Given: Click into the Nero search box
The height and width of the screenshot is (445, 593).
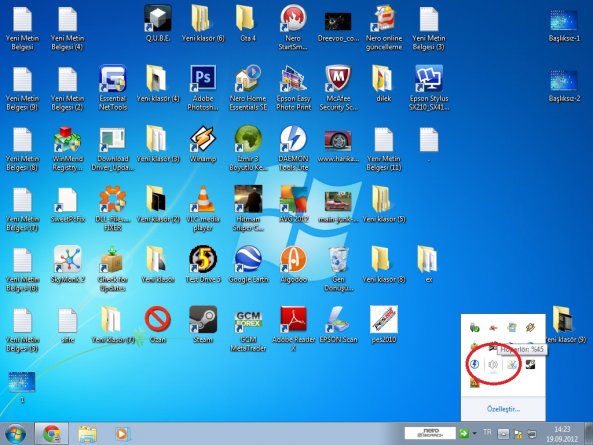Looking at the screenshot, I should (430, 433).
